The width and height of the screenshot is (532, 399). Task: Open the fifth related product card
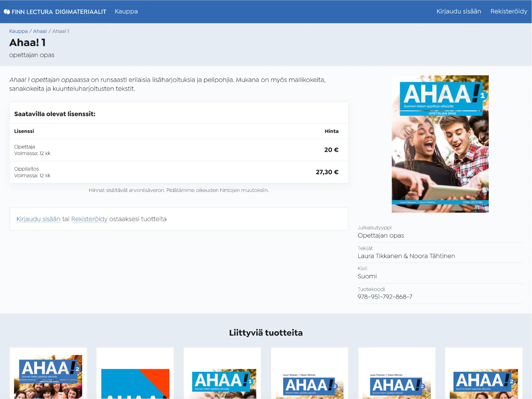[397, 374]
